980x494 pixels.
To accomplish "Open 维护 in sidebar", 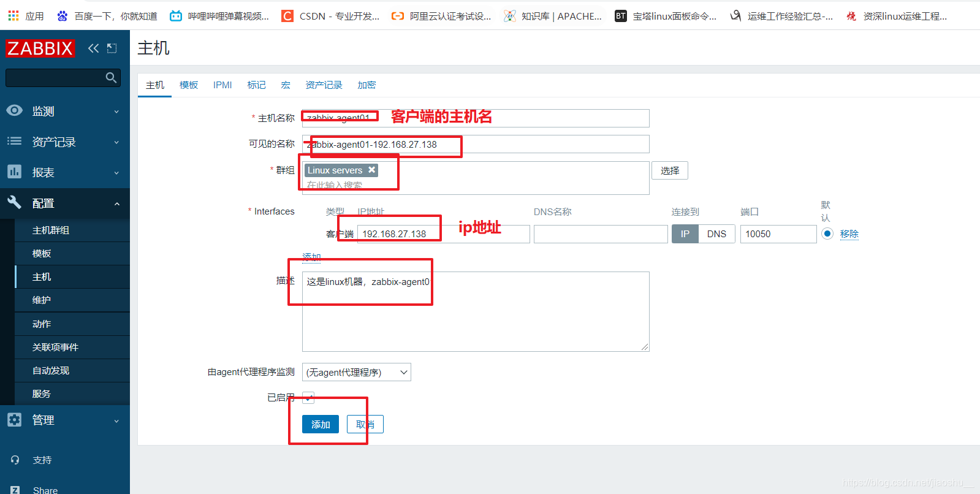I will click(72, 300).
